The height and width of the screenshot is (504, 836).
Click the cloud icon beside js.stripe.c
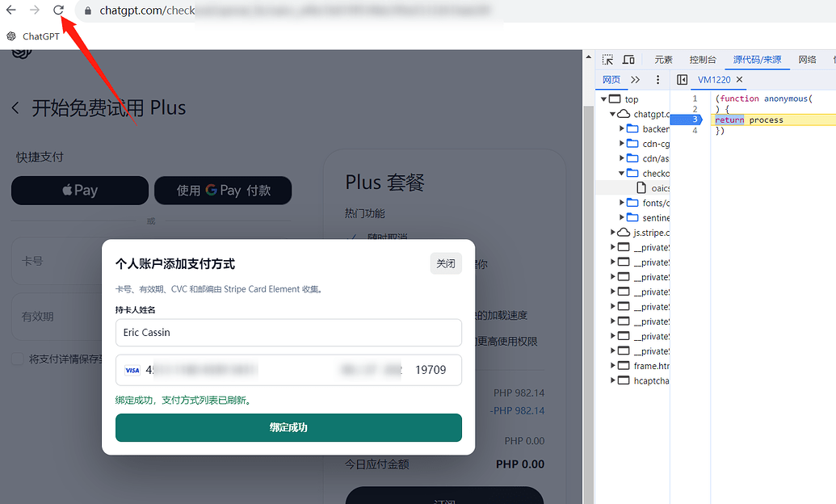point(624,233)
